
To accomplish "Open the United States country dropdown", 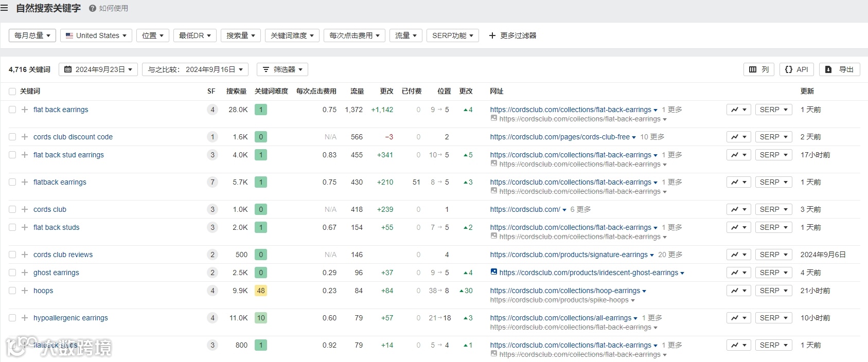I will pos(96,35).
